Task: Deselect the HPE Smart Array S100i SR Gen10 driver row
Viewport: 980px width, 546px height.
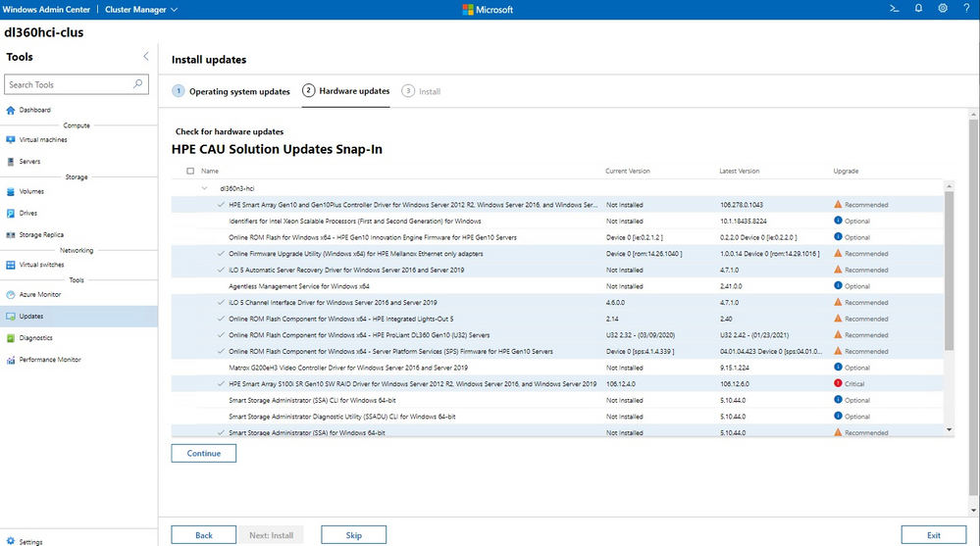Action: 221,384
